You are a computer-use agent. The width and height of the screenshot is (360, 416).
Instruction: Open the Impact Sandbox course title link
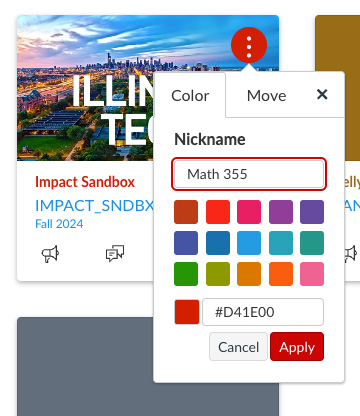point(85,182)
